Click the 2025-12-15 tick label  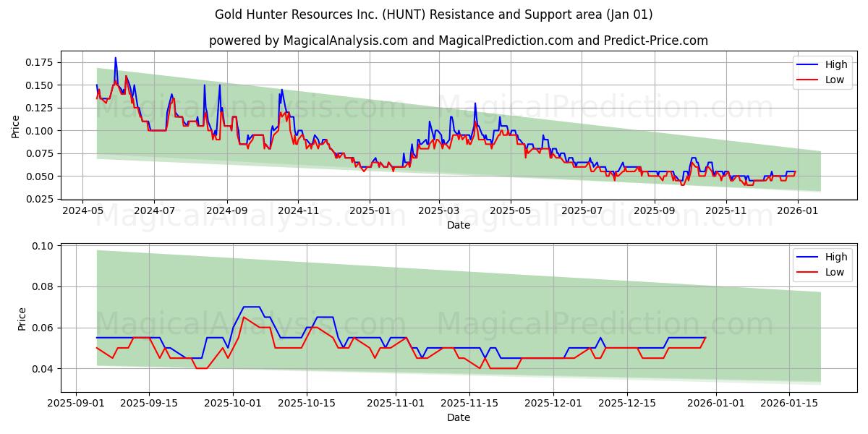(x=628, y=403)
